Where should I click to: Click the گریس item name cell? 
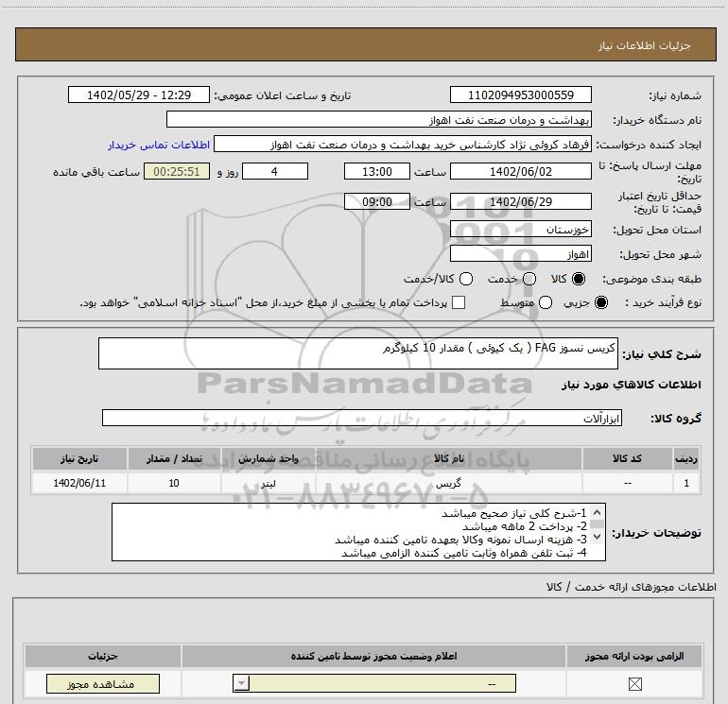pos(448,483)
